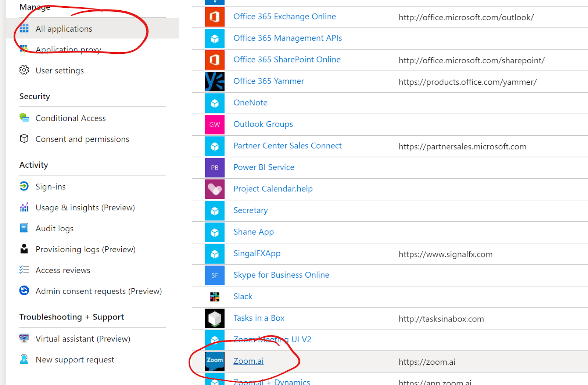Click the Slack logo icon

(x=215, y=297)
